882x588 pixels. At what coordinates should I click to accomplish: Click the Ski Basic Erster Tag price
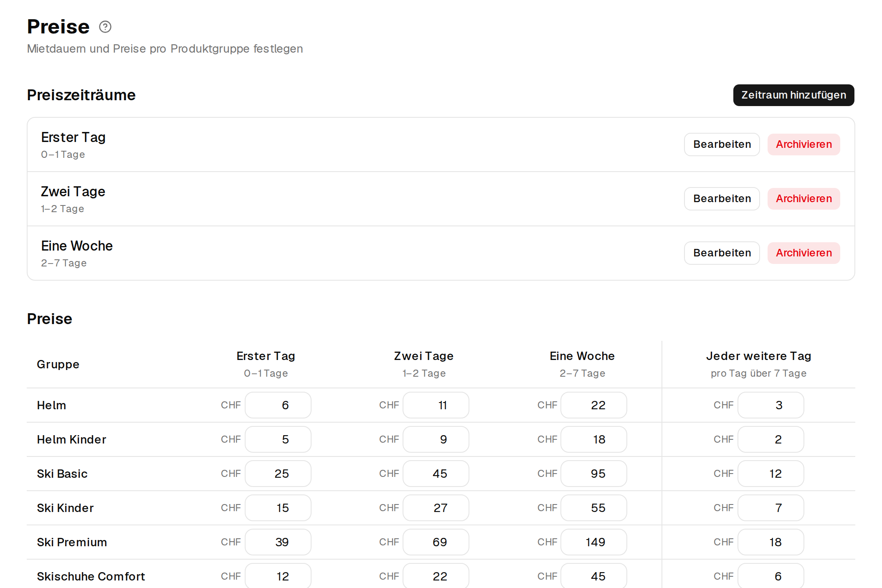(278, 474)
